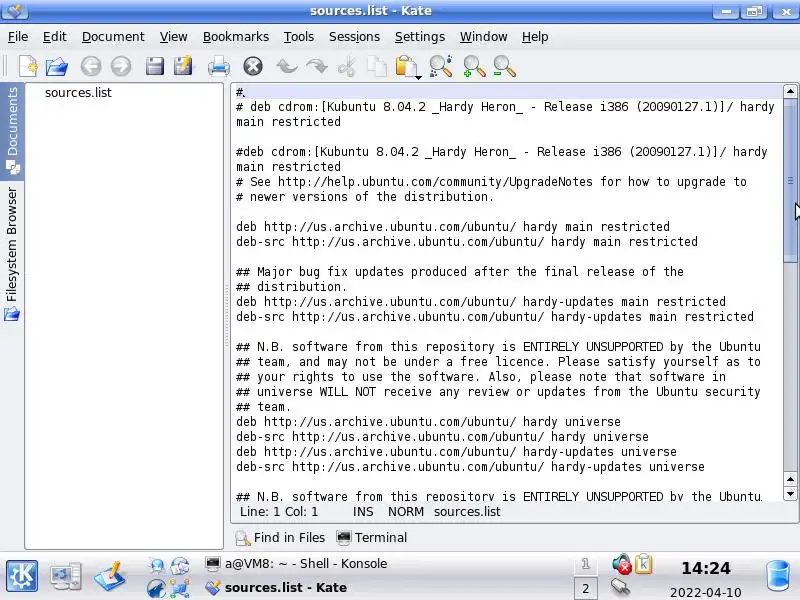Open the Help menu
The image size is (800, 600).
[535, 37]
